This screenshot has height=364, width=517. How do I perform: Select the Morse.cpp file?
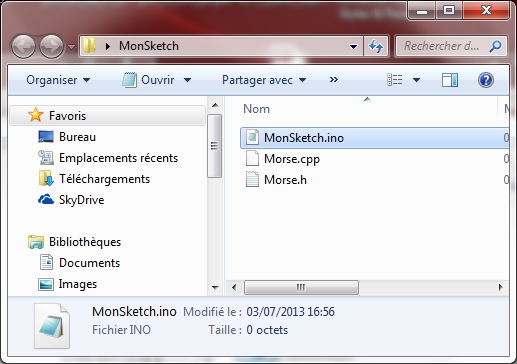pos(292,159)
